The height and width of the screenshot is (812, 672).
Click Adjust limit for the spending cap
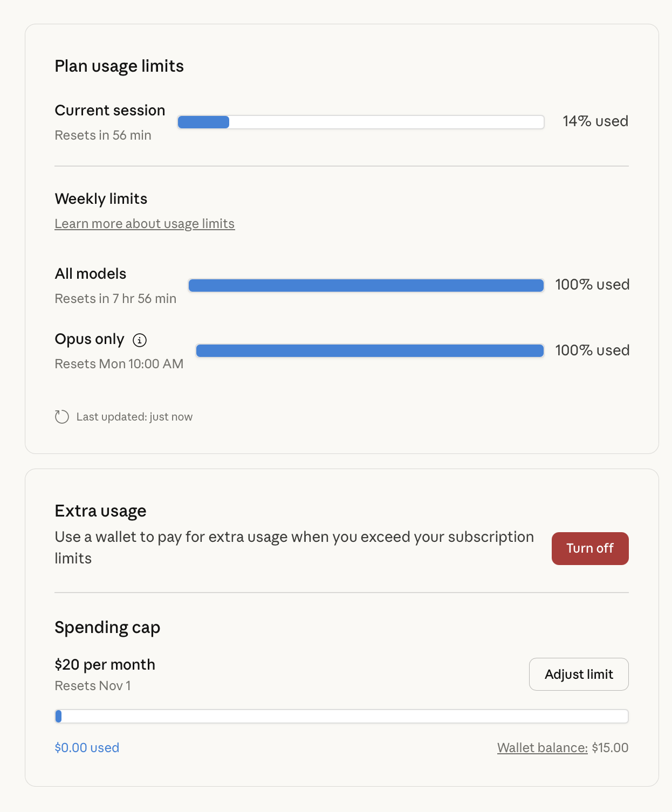click(579, 674)
